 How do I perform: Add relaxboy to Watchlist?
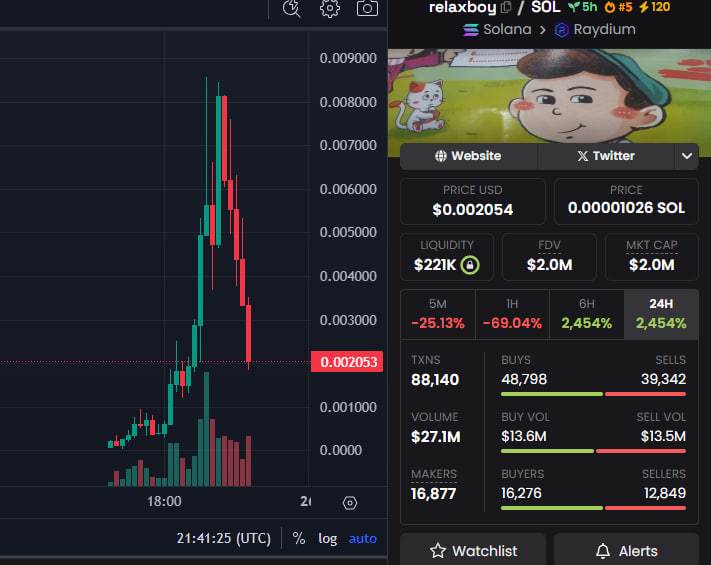pyautogui.click(x=473, y=550)
